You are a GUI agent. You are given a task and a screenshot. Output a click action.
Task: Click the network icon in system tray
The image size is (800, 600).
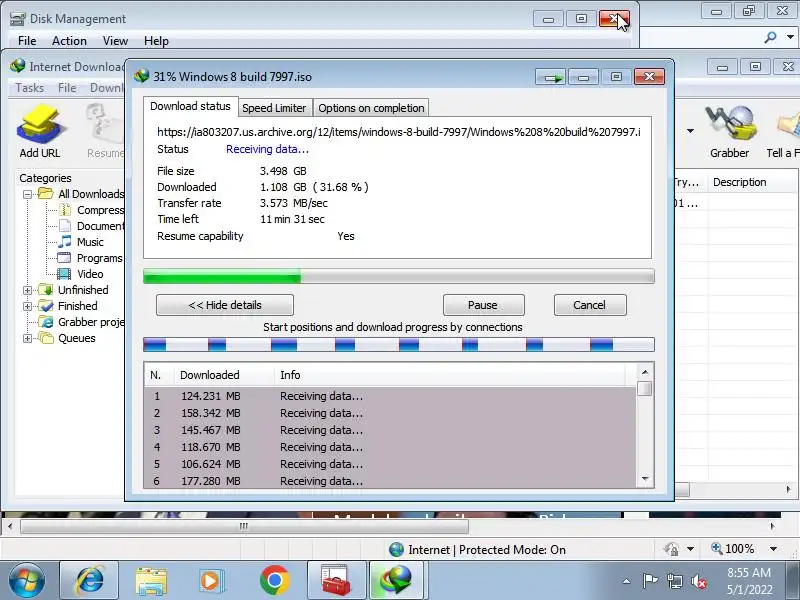[674, 581]
